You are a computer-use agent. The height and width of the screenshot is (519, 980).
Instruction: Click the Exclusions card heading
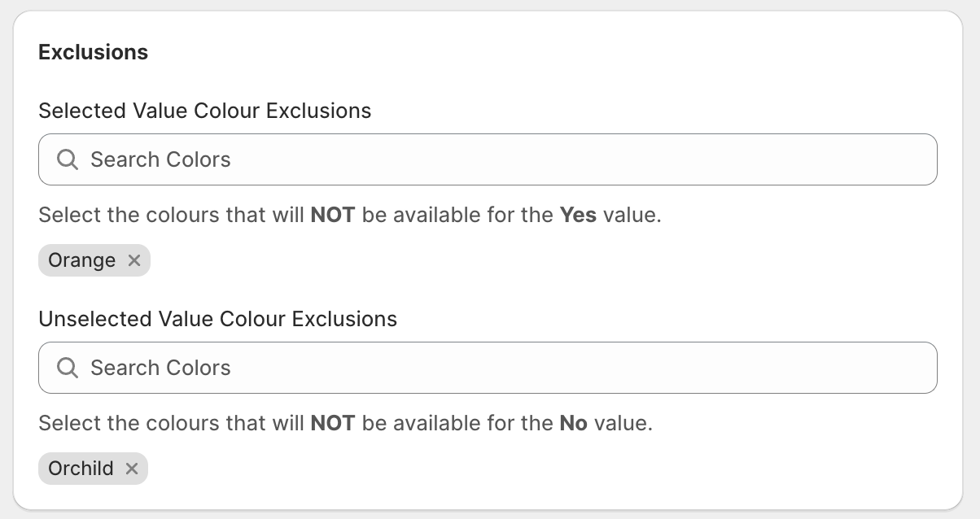(x=93, y=52)
